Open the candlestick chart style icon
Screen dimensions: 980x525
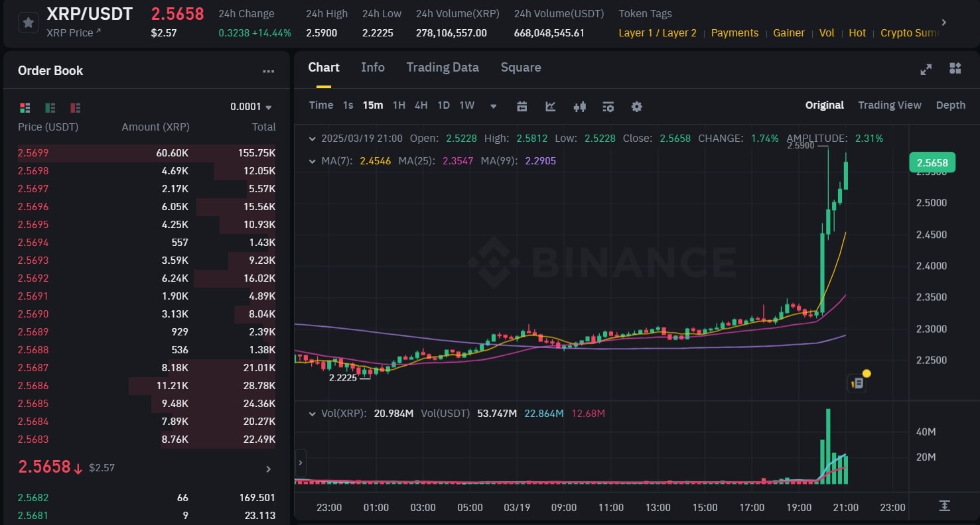(x=580, y=106)
